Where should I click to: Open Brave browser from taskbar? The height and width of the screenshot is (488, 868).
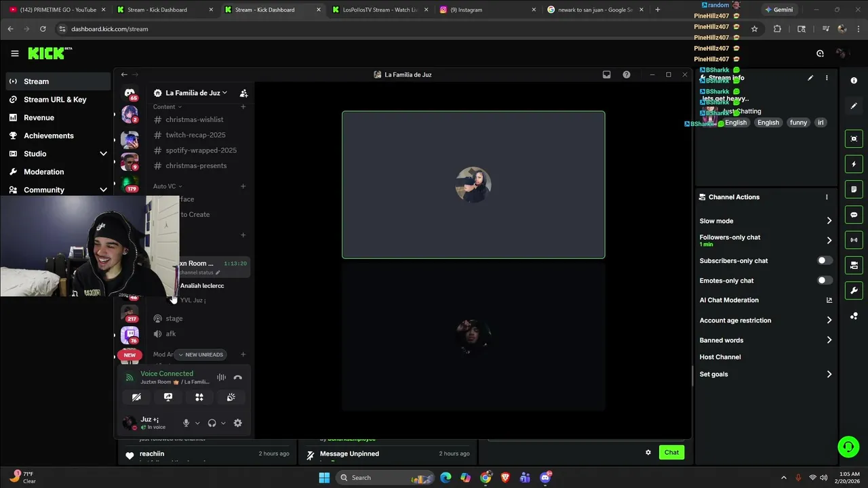(505, 477)
